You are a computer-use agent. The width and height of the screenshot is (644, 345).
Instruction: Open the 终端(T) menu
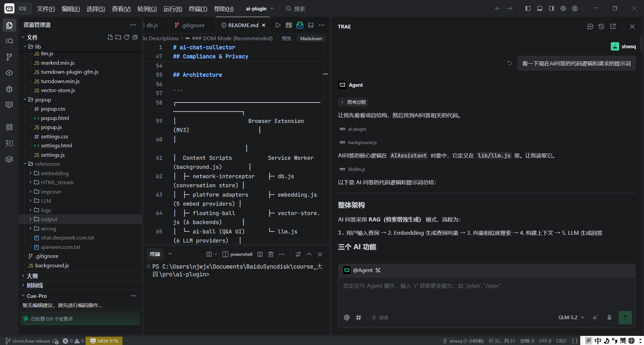[198, 9]
